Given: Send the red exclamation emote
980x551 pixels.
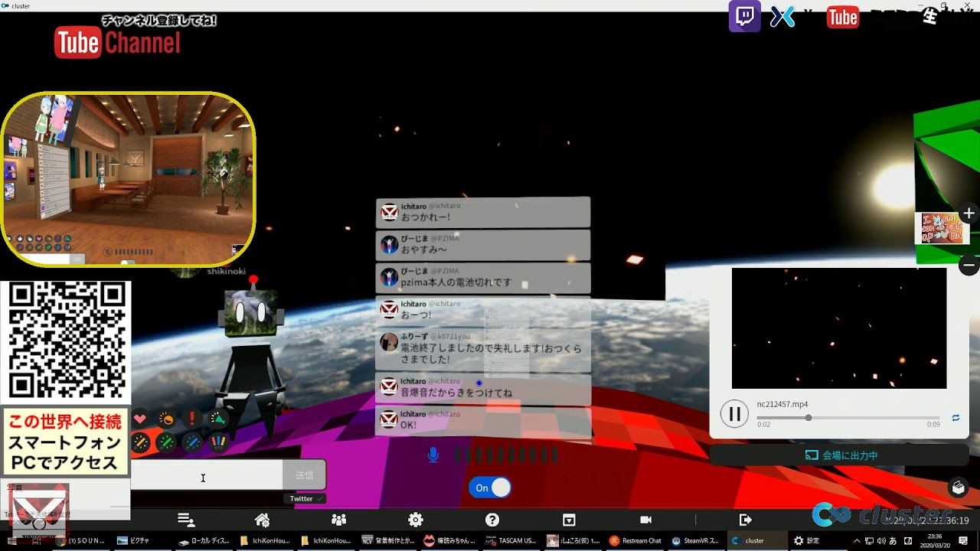Looking at the screenshot, I should point(192,419).
